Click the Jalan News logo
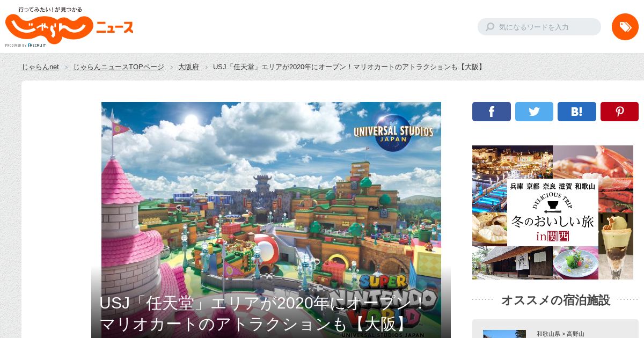Screen dimensions: 644x338 coord(69,28)
